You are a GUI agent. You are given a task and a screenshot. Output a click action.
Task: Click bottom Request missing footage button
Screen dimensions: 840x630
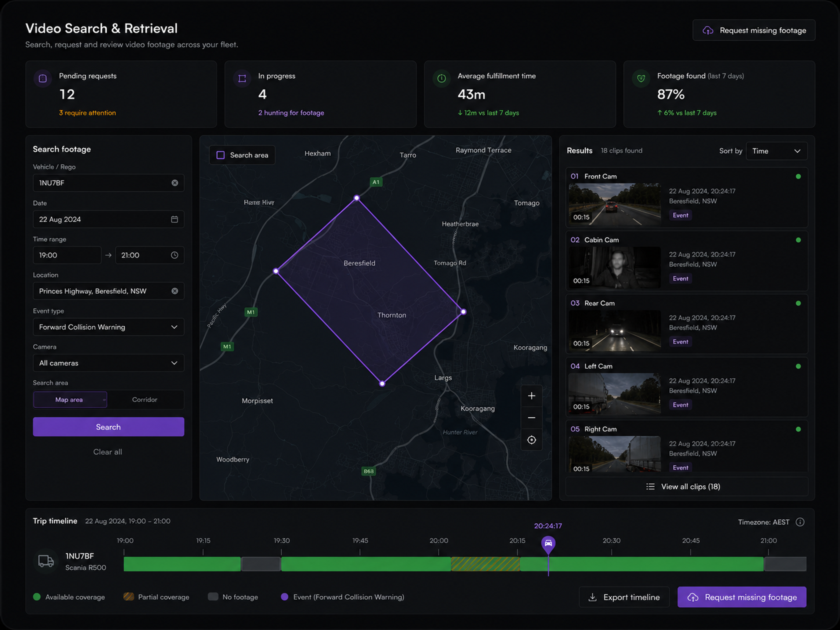742,597
